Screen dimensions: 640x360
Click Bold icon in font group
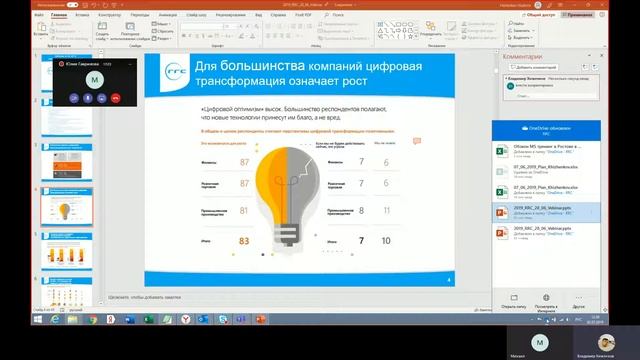tap(184, 36)
